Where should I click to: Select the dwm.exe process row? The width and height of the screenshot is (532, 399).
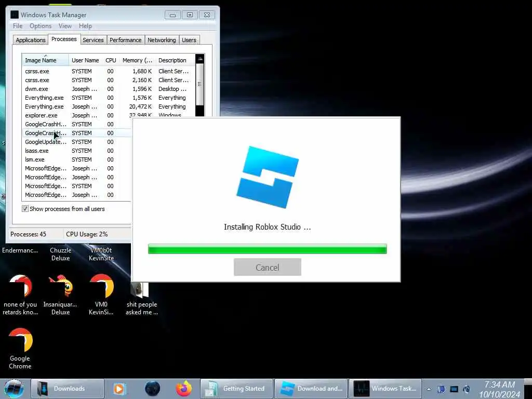pos(108,89)
